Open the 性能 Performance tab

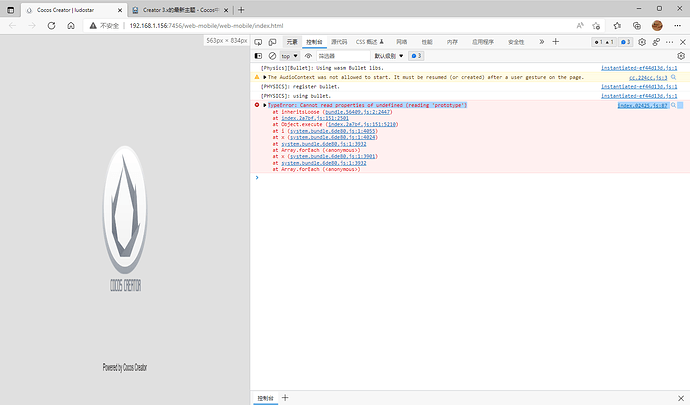coord(427,42)
